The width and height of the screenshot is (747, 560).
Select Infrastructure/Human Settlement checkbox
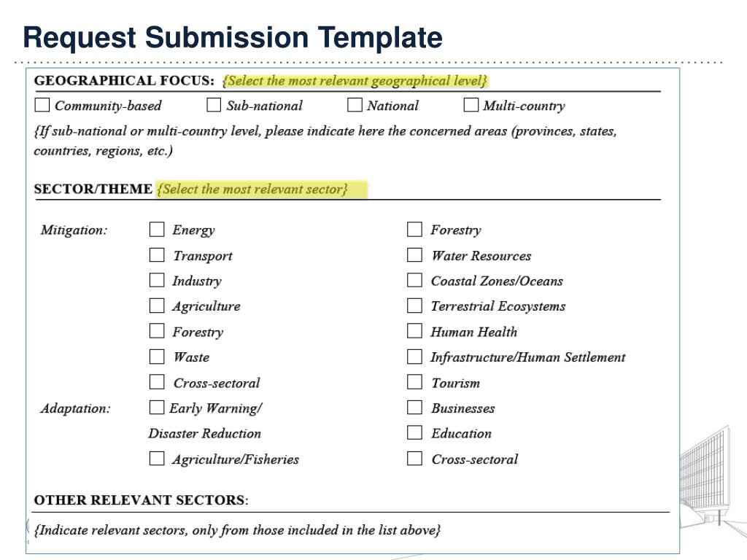(x=414, y=357)
